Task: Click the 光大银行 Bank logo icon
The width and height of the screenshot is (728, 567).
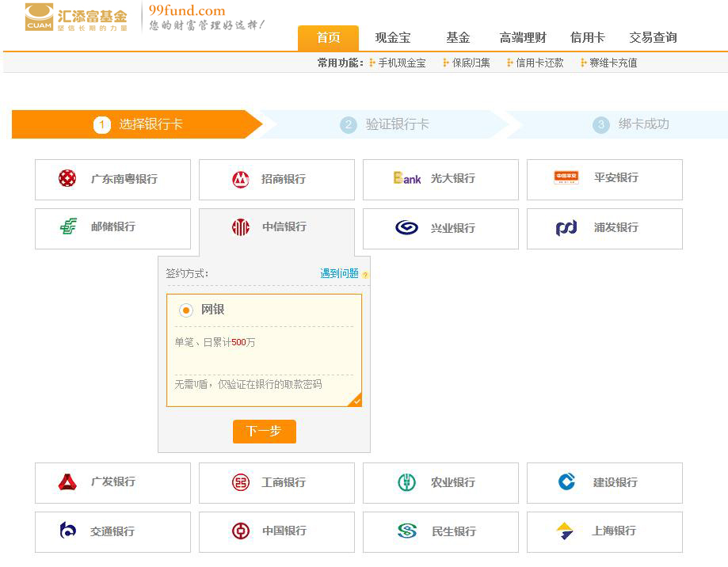Action: pyautogui.click(x=407, y=179)
